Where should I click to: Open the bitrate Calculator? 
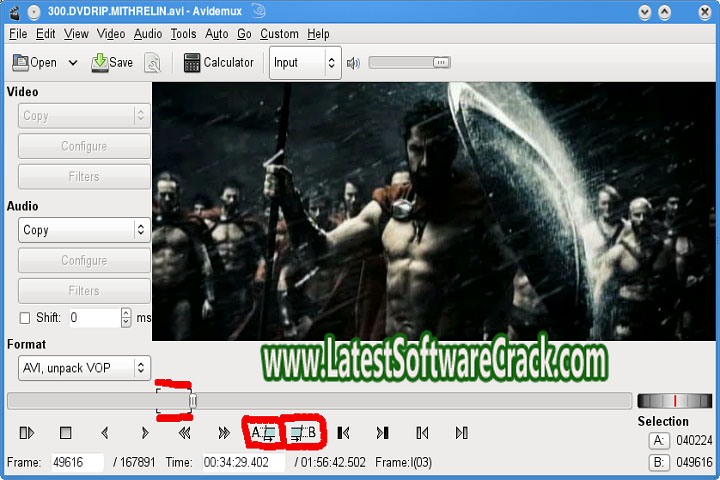219,62
